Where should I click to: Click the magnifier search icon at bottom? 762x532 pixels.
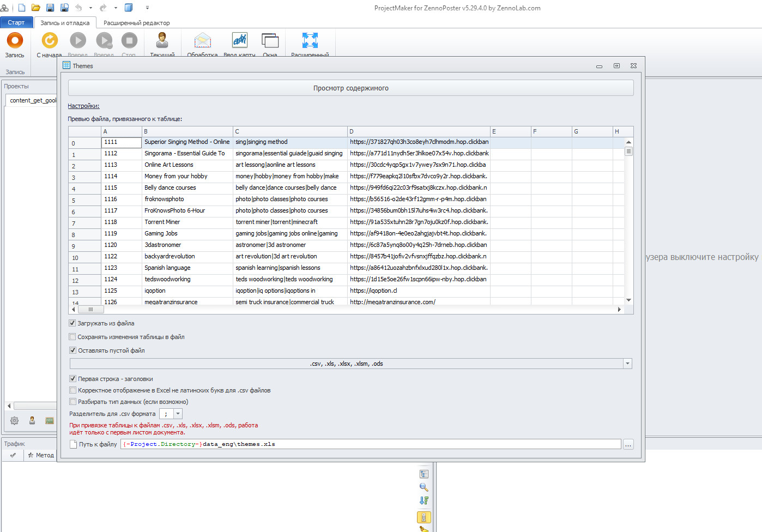(424, 487)
